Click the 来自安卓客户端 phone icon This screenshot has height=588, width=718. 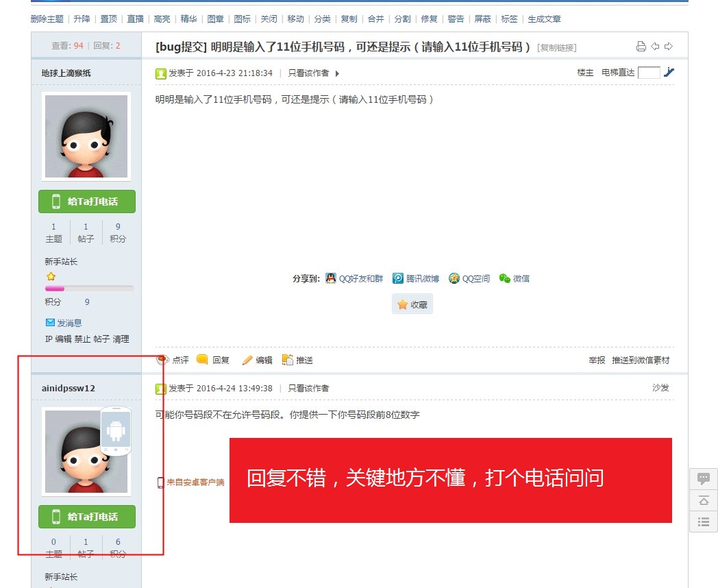(160, 482)
